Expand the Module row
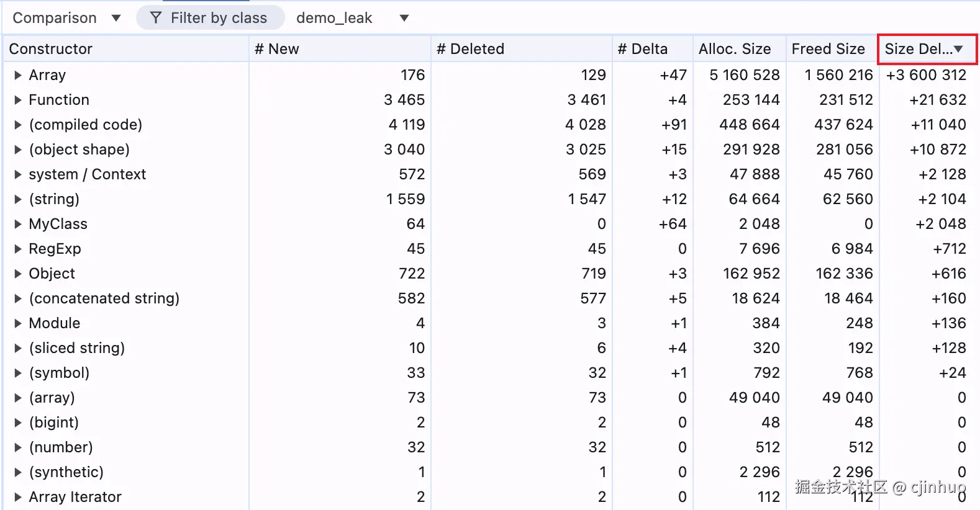Screen dimensions: 980x510 (17, 323)
